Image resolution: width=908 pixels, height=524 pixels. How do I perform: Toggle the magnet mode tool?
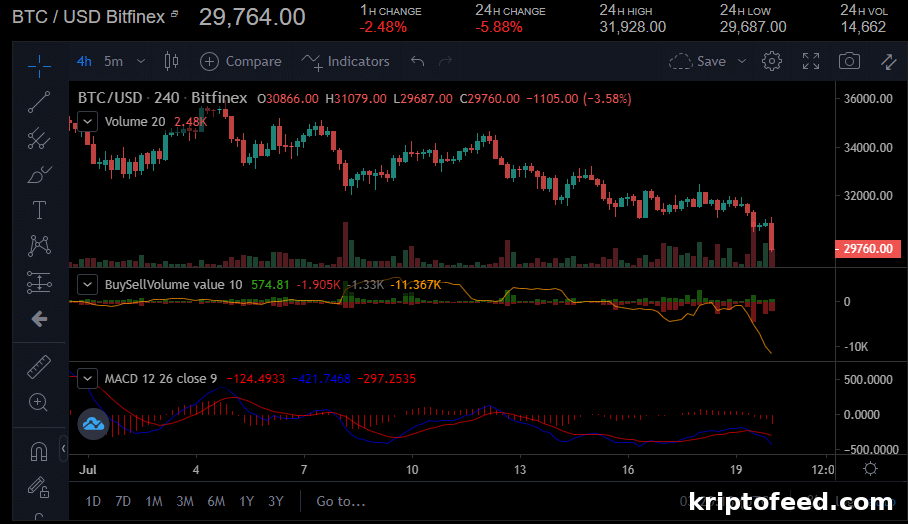39,451
